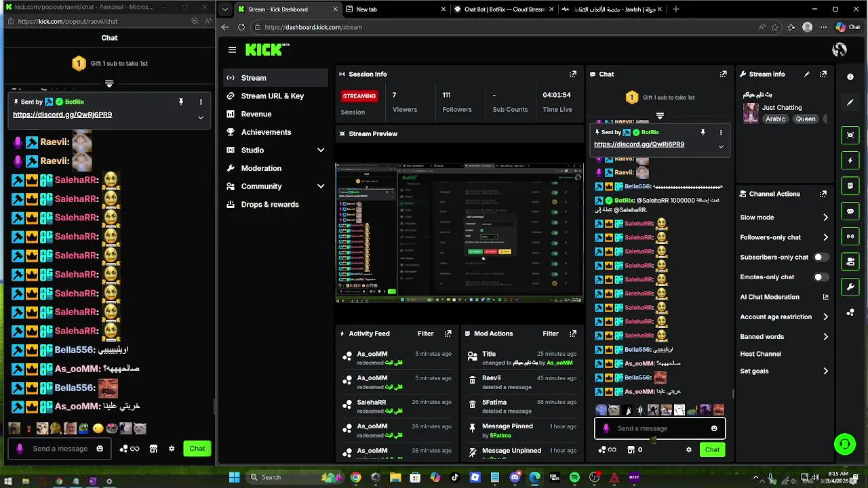The height and width of the screenshot is (488, 868).
Task: Open settings gear in popout chat window
Action: 172,449
